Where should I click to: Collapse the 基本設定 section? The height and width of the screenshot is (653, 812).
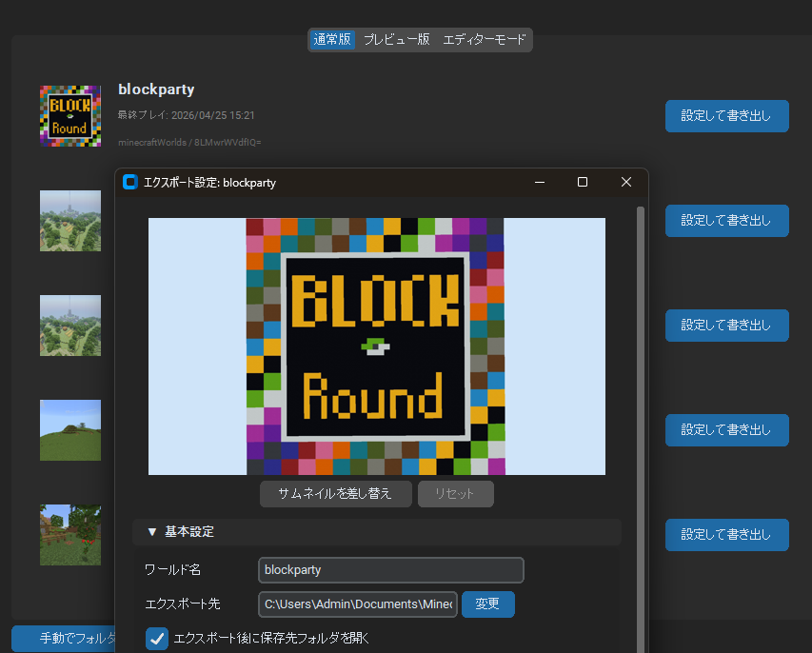(x=152, y=532)
